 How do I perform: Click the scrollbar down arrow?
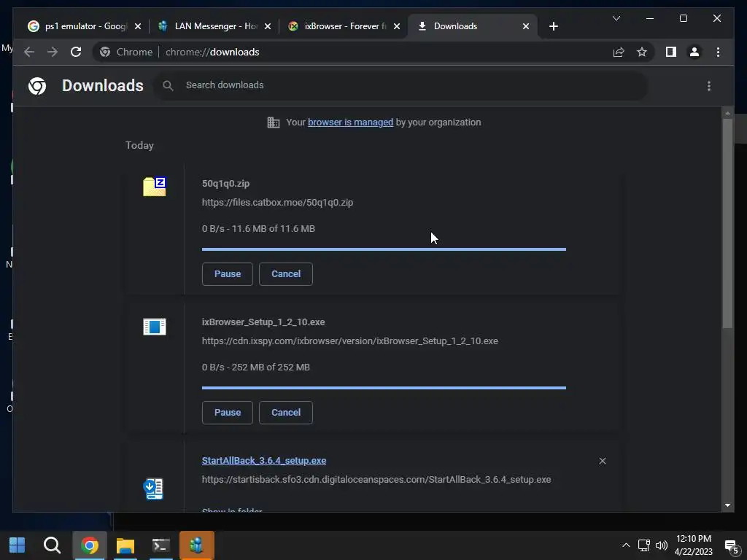727,505
